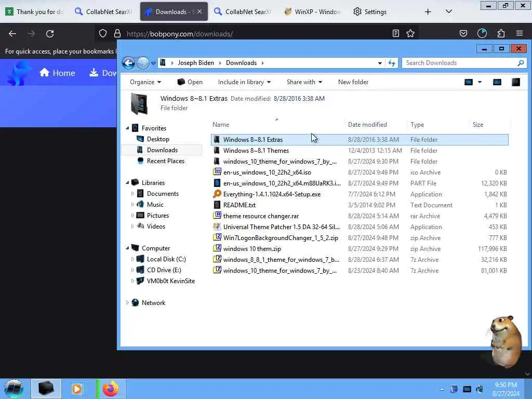532x399 pixels.
Task: Open the view options dropdown arrow
Action: click(x=480, y=82)
